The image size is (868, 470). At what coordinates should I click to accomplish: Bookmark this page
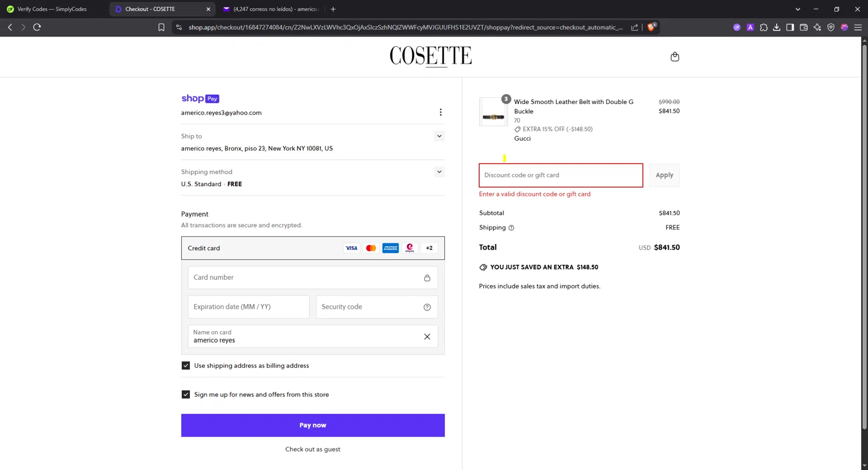pos(161,27)
